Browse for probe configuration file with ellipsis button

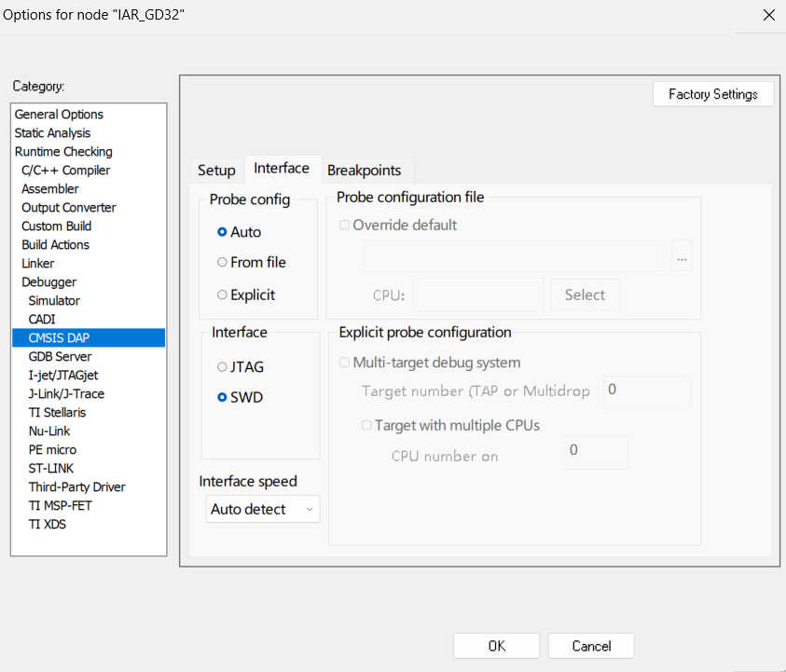(x=682, y=256)
